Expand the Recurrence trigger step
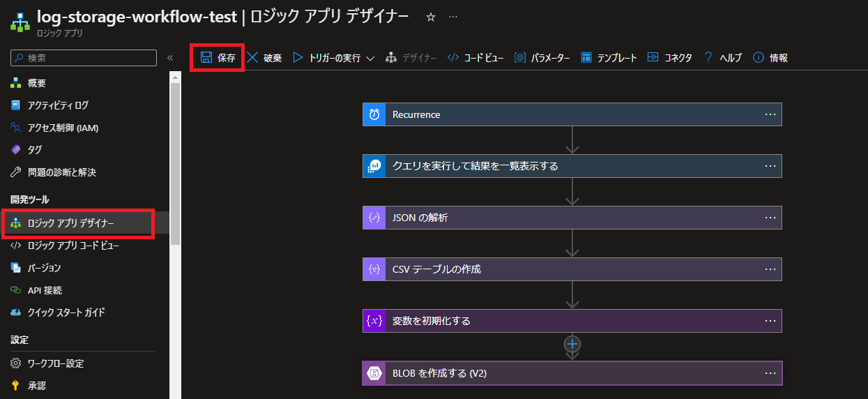The image size is (868, 399). tap(572, 114)
